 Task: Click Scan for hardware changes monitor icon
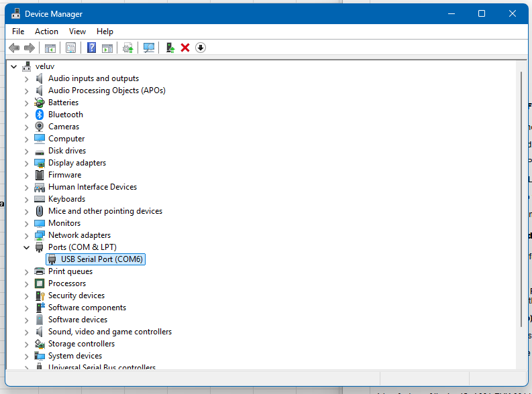click(x=149, y=48)
